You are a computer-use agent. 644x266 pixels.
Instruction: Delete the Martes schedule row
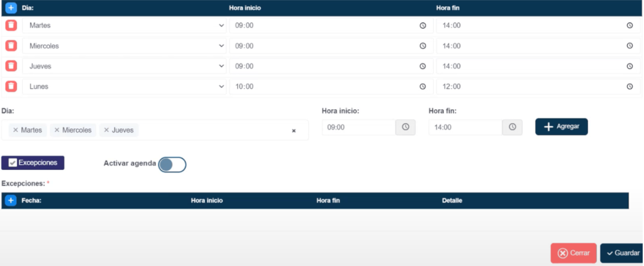11,25
